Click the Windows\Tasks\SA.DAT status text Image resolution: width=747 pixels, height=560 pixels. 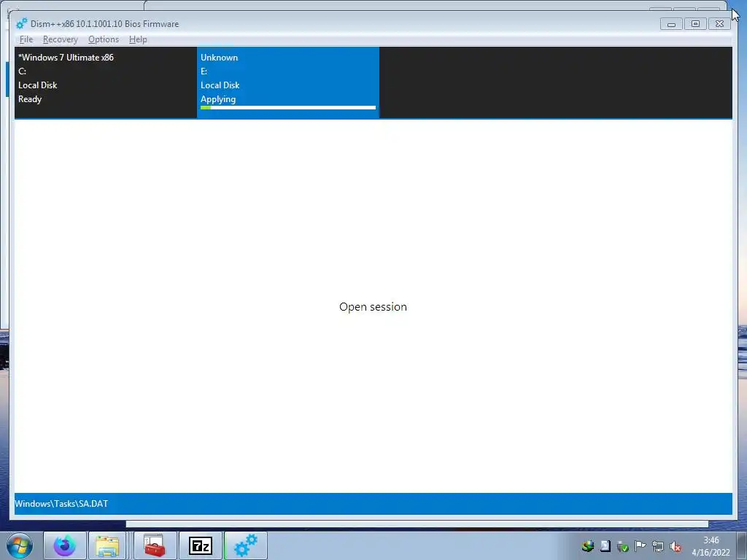tap(61, 504)
